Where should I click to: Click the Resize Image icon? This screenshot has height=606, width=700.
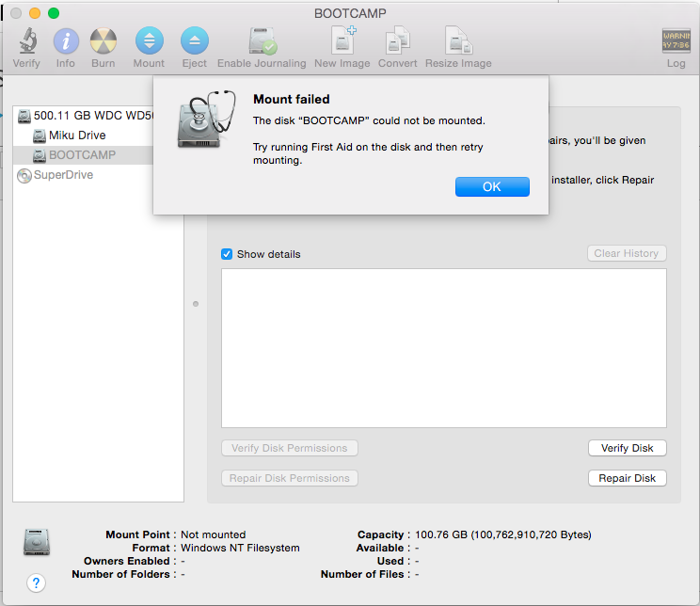point(458,40)
